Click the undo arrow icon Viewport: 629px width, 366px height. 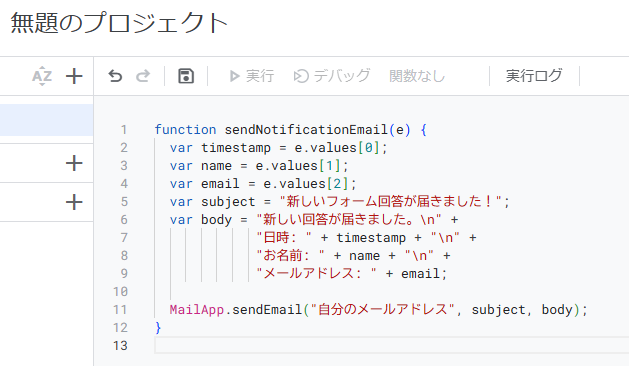click(x=115, y=76)
